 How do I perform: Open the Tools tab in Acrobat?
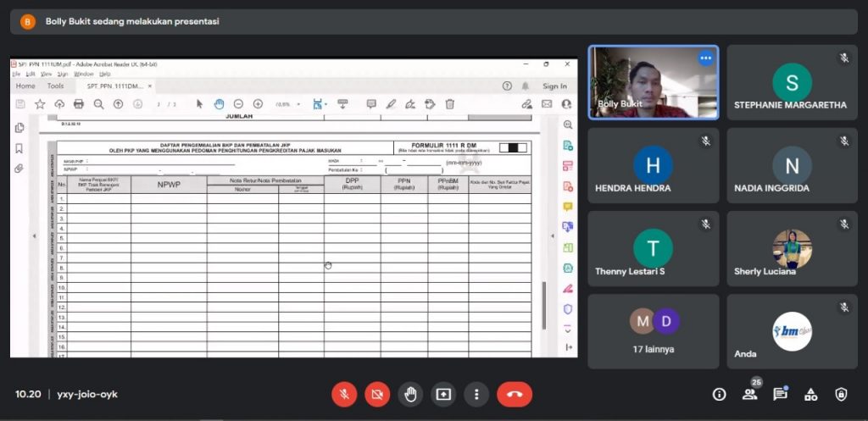[x=55, y=86]
